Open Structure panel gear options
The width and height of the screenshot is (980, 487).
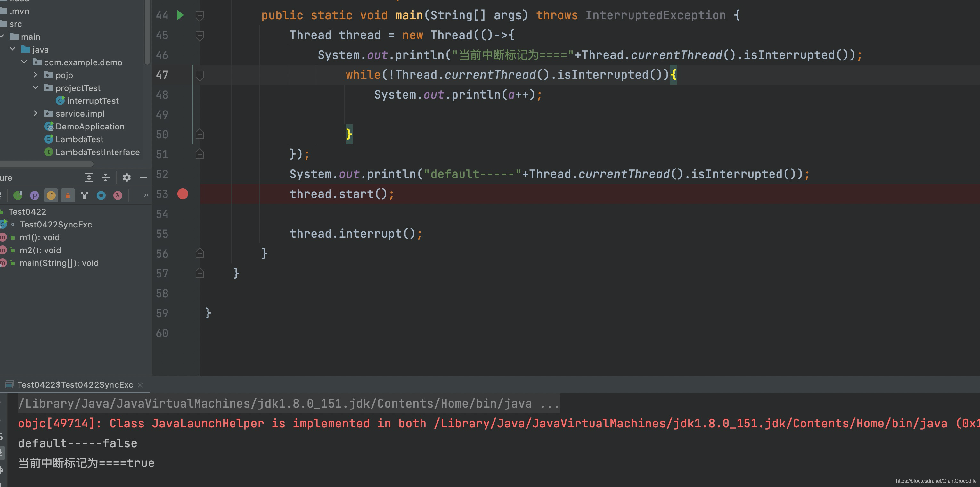click(x=127, y=177)
